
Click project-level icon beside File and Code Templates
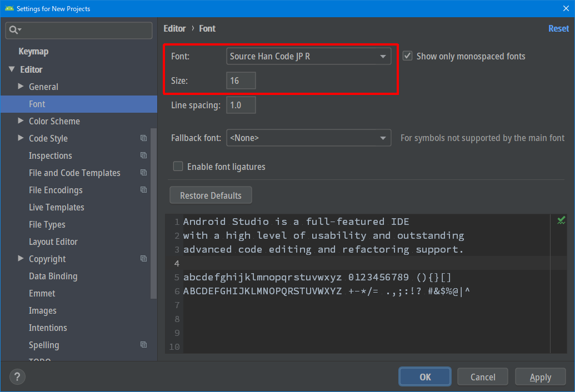click(x=143, y=173)
